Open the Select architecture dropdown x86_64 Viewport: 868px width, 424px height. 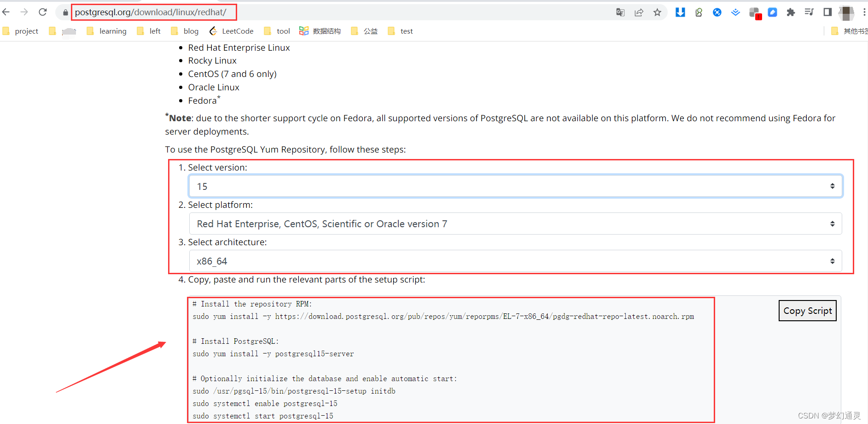515,261
